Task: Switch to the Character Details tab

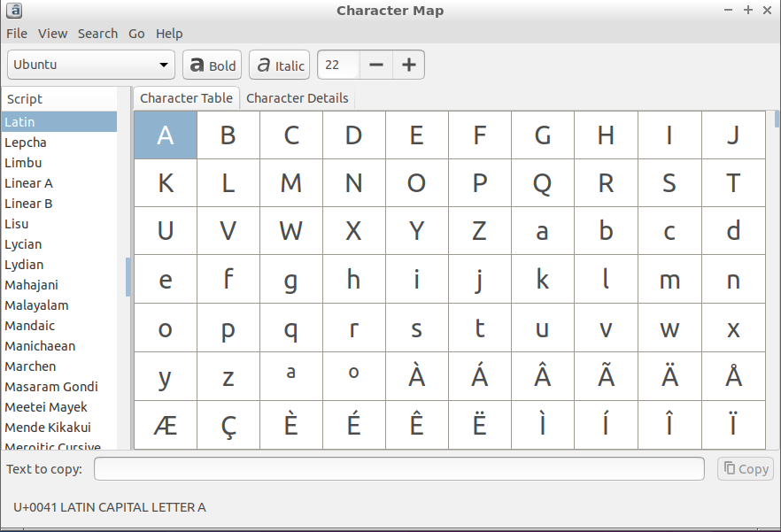Action: click(297, 98)
